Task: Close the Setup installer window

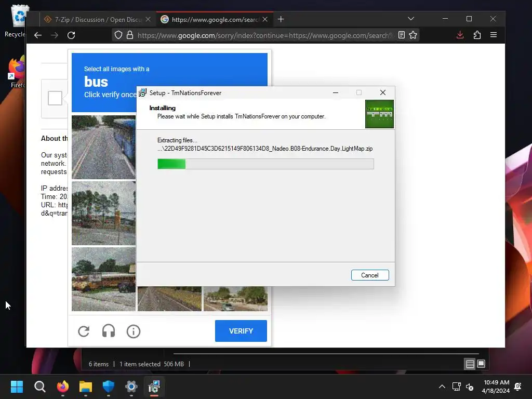Action: pyautogui.click(x=383, y=92)
